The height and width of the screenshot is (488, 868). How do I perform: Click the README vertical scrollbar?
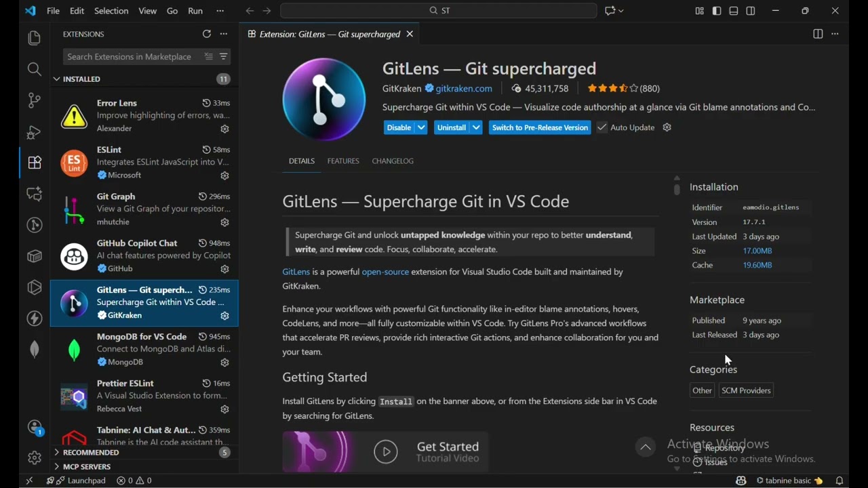[x=677, y=189]
